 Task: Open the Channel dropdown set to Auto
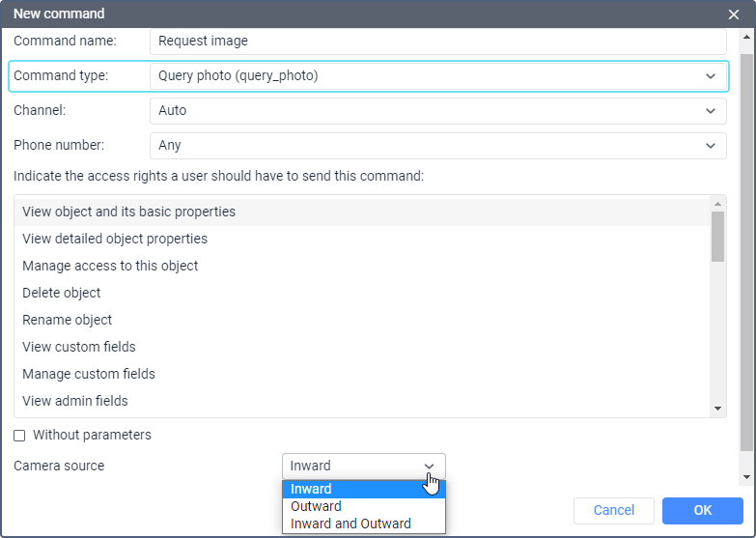tap(437, 110)
